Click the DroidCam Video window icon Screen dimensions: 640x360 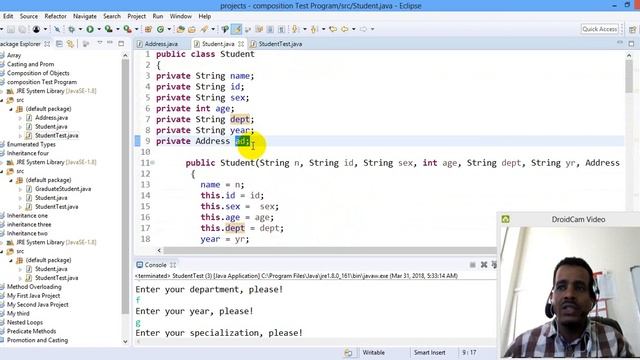(x=505, y=219)
